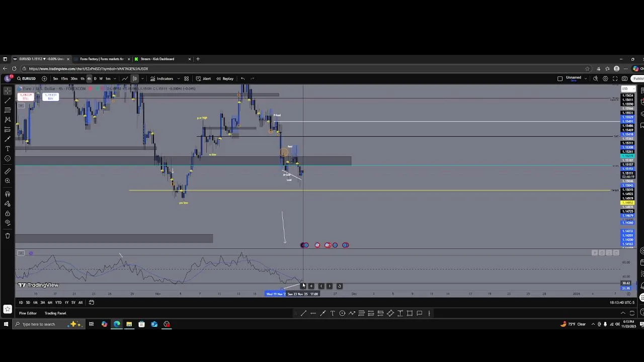Click the SELL price button
Image resolution: width=644 pixels, height=362 pixels.
tap(26, 97)
